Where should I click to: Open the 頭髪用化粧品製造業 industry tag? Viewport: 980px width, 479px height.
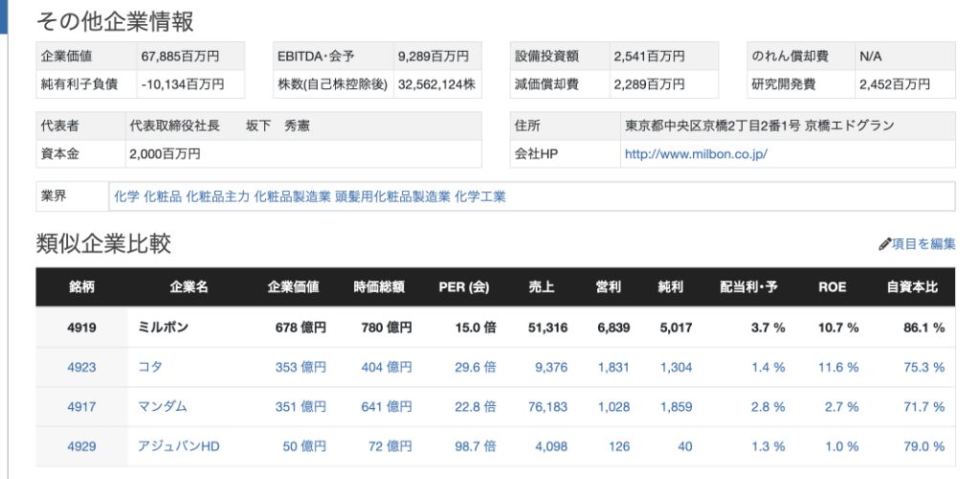(x=392, y=197)
